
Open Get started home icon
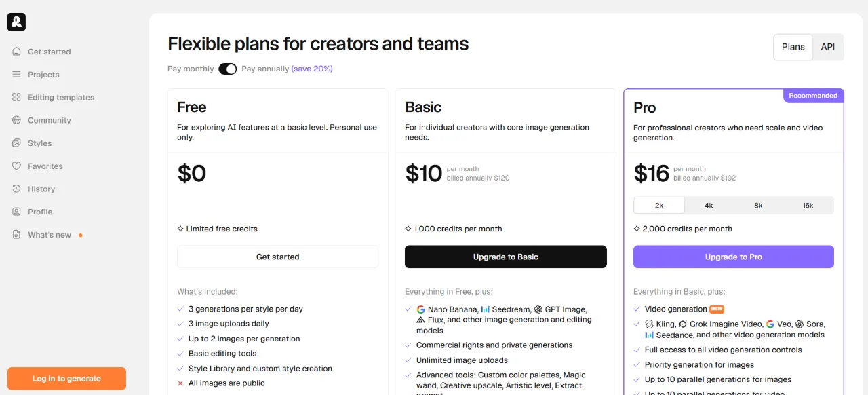(x=16, y=52)
